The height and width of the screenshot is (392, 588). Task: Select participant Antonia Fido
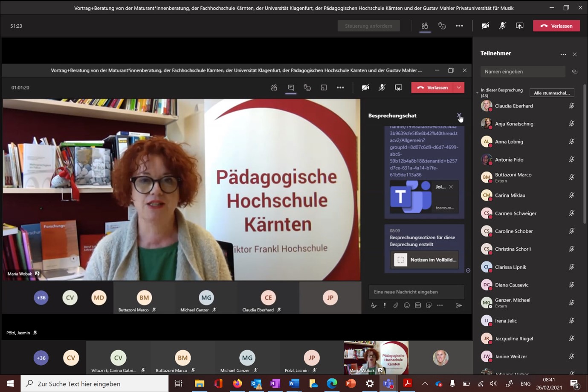coord(528,160)
